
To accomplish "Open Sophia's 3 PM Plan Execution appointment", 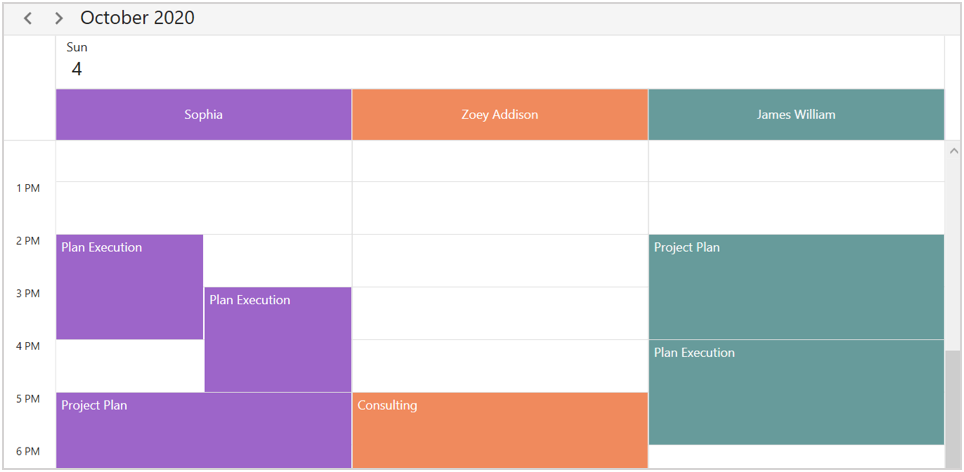I will click(x=277, y=340).
